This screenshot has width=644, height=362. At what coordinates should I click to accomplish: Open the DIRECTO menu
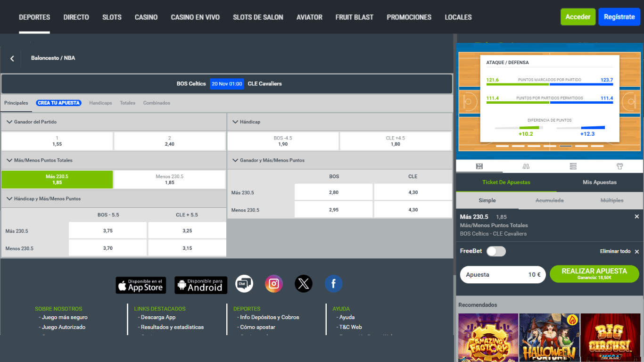tap(76, 17)
